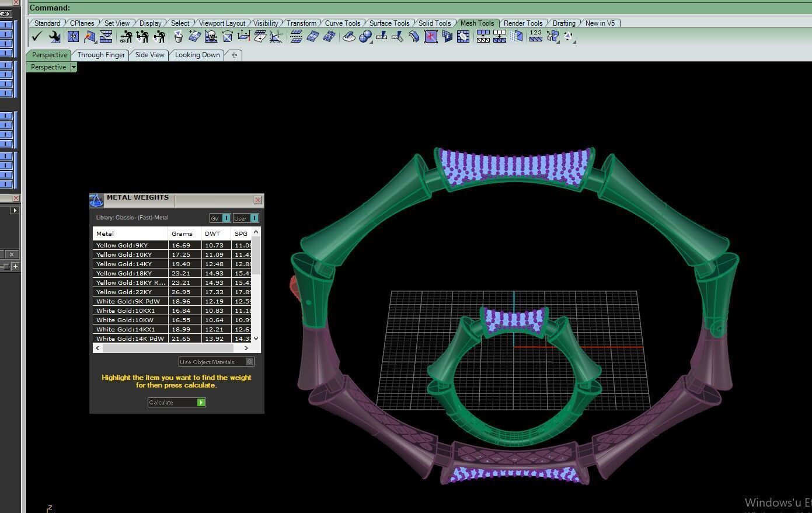Expand the small arrow in left panel
The image size is (812, 513).
coord(15,210)
